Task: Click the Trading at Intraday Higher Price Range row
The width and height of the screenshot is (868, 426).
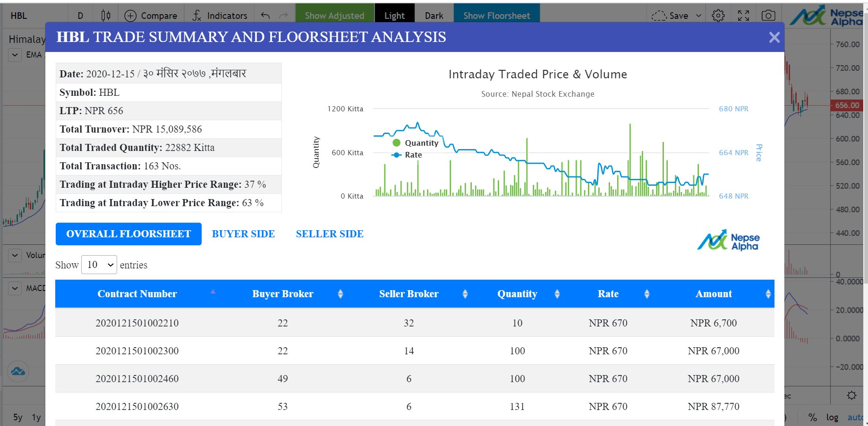Action: 169,184
